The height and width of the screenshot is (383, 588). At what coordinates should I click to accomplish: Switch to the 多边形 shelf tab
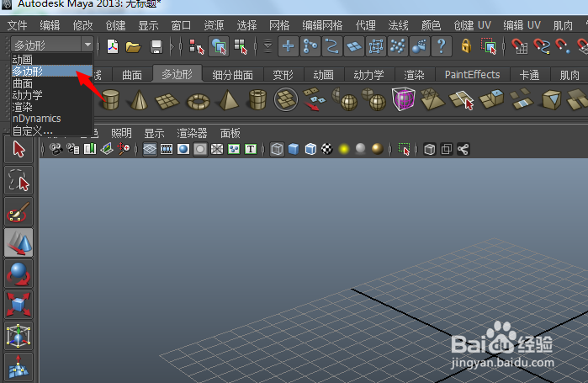click(x=177, y=74)
